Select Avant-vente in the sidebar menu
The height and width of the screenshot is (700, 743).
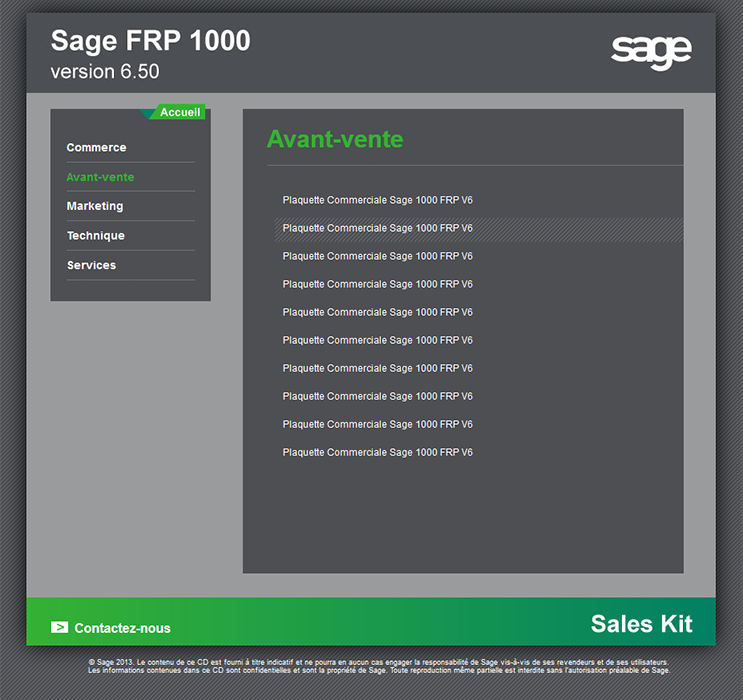click(100, 177)
